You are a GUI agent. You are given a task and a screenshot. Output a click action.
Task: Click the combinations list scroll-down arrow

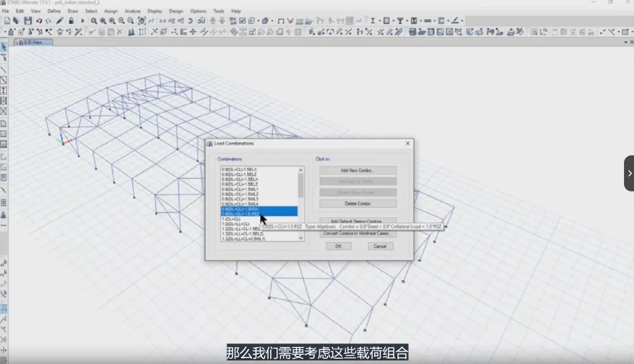(x=301, y=238)
